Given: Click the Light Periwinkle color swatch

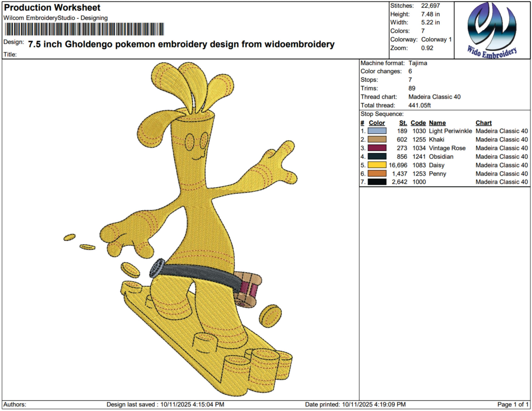Looking at the screenshot, I should point(377,131).
